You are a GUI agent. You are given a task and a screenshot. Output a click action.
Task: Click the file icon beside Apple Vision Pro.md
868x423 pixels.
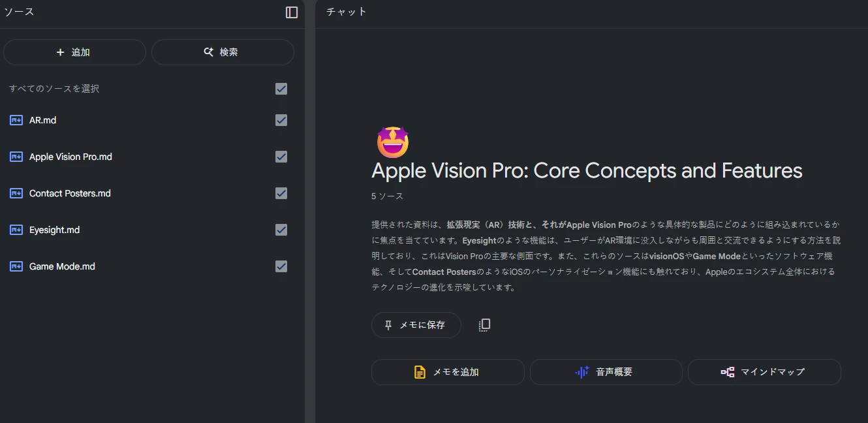coord(16,157)
